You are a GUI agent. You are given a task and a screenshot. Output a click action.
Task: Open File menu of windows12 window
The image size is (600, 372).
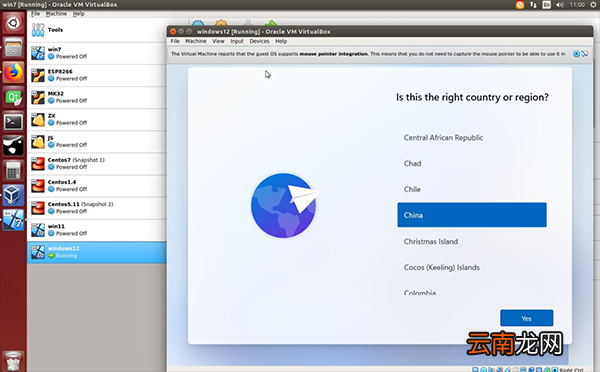[175, 41]
